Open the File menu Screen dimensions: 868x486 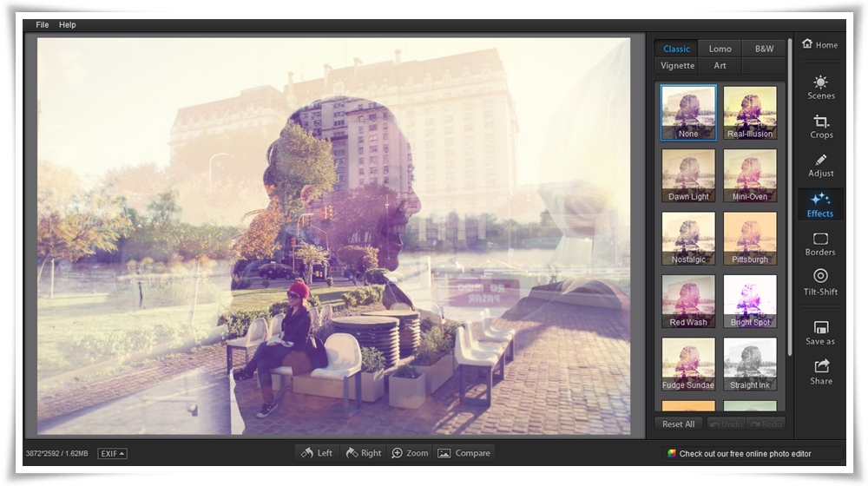[x=42, y=25]
